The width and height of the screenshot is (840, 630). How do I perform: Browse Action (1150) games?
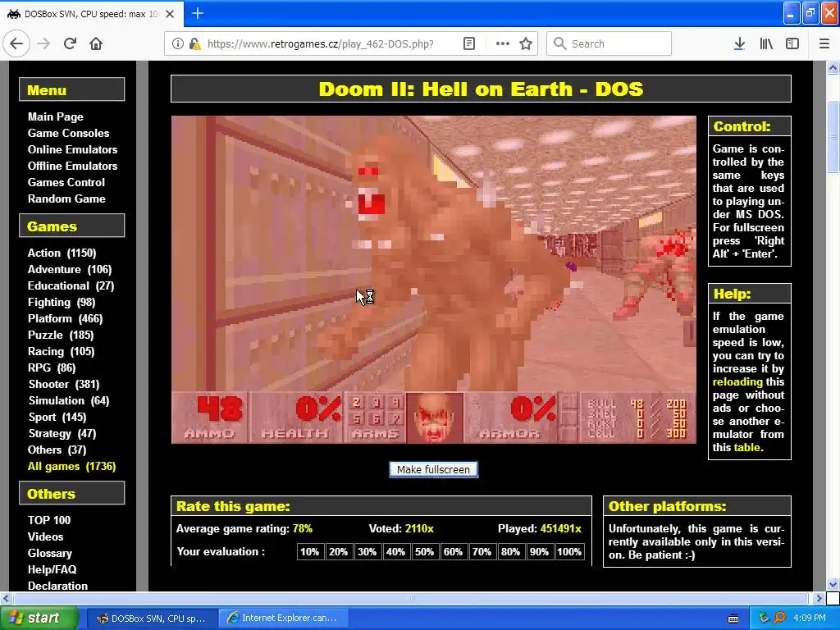(x=62, y=253)
